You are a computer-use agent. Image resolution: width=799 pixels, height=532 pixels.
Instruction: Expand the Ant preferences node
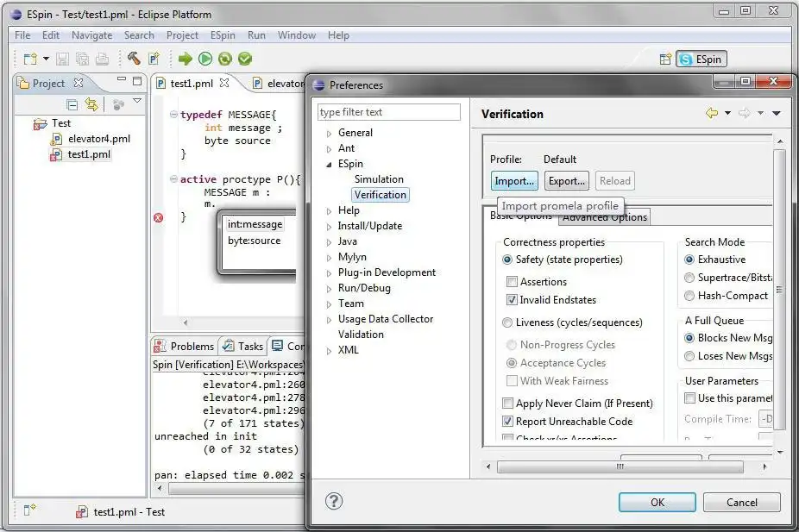[330, 150]
